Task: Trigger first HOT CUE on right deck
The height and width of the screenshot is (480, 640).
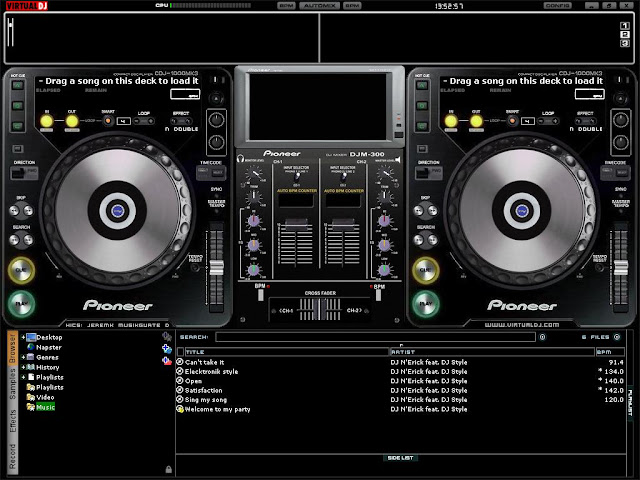Action: (422, 85)
